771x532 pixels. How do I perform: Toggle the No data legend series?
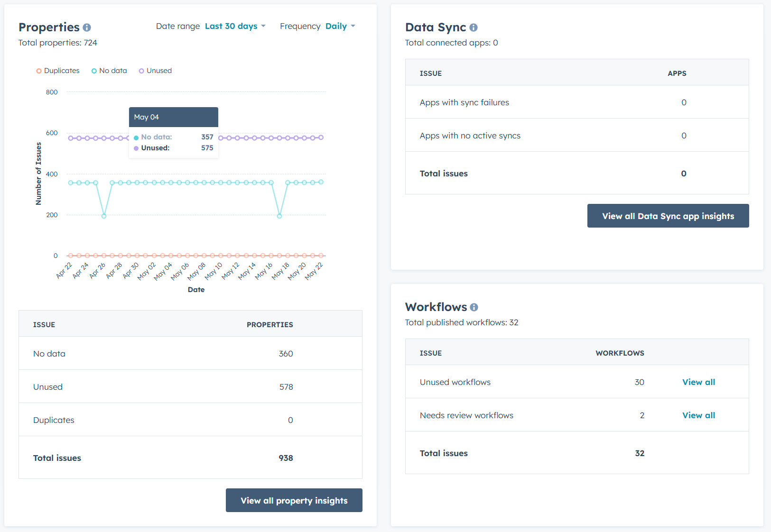[x=109, y=71]
